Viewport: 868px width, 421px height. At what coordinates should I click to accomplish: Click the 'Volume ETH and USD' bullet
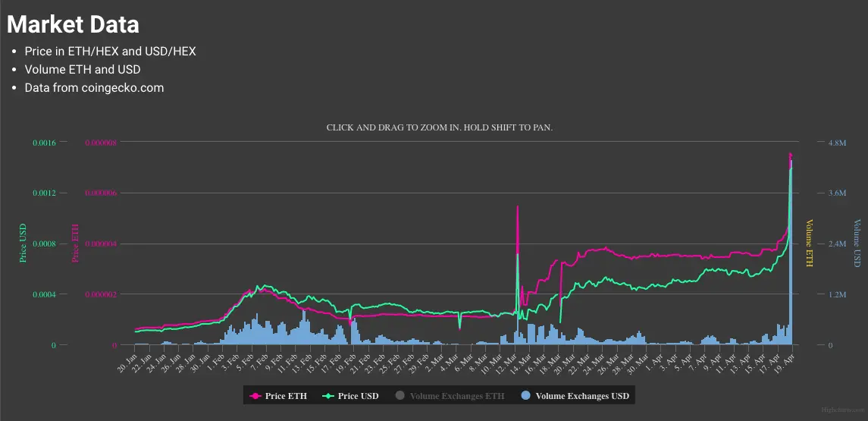tap(83, 70)
